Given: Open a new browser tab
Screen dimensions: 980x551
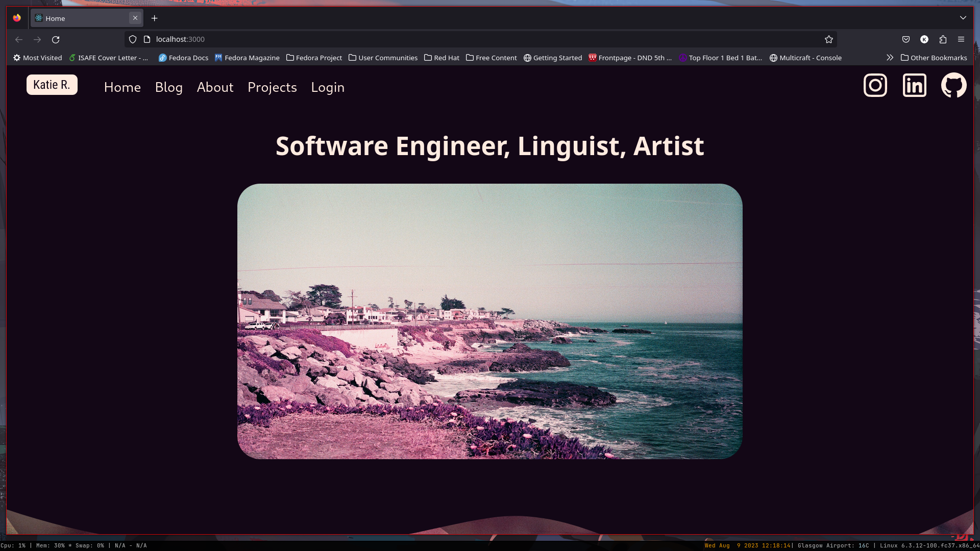Looking at the screenshot, I should (154, 18).
